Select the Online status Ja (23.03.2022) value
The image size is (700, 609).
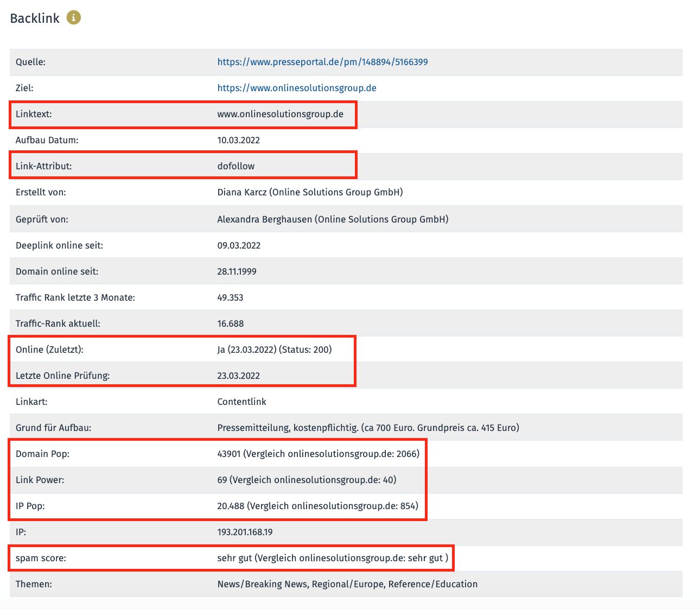(x=274, y=350)
